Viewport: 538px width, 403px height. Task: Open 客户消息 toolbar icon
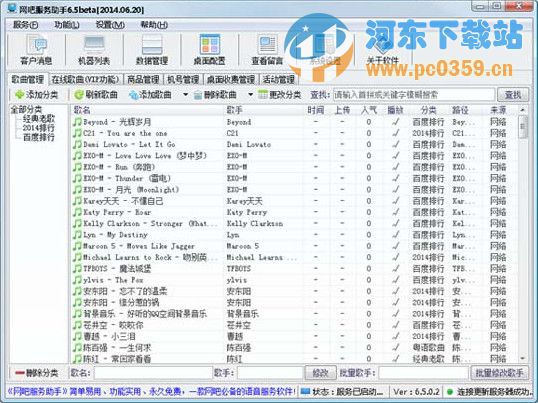click(x=36, y=50)
